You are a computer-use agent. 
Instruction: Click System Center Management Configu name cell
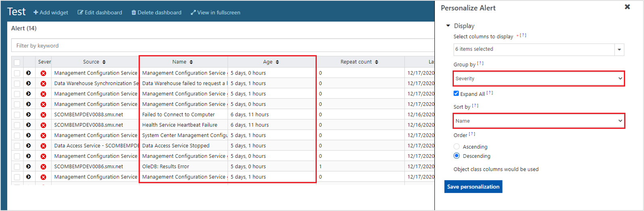(184, 135)
